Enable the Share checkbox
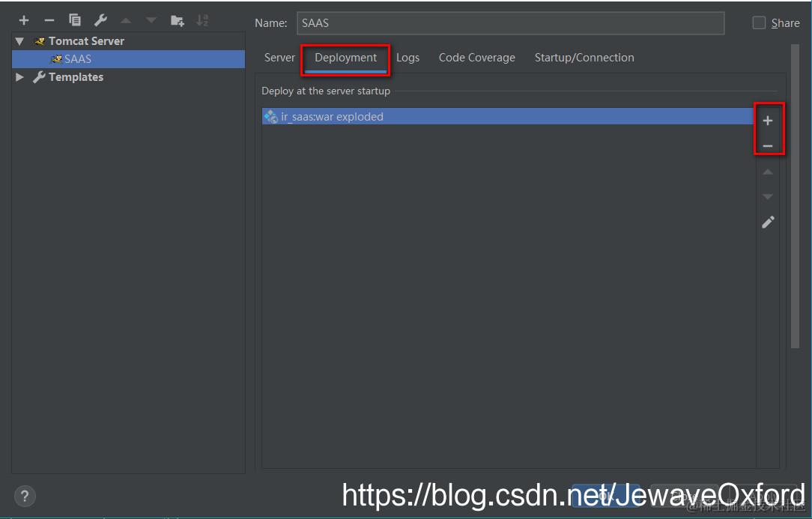 tap(759, 22)
